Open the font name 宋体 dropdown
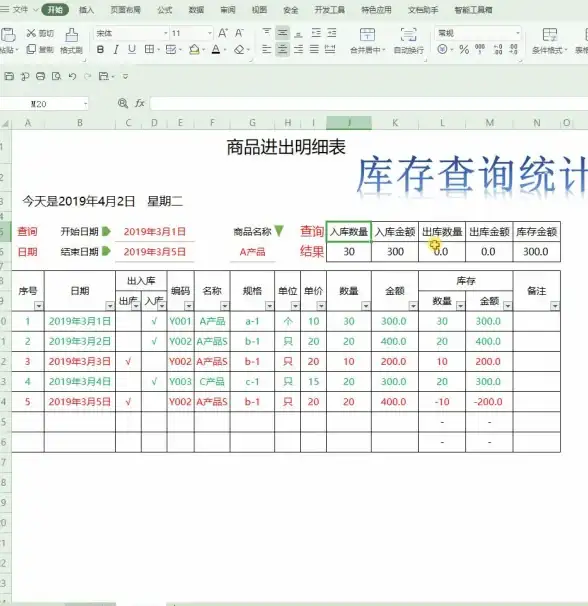588x606 pixels. 165,33
